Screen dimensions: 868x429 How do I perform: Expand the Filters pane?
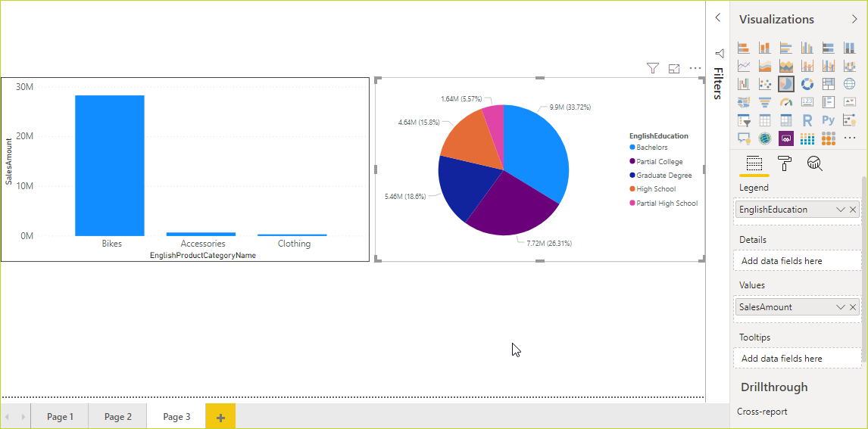[x=718, y=18]
